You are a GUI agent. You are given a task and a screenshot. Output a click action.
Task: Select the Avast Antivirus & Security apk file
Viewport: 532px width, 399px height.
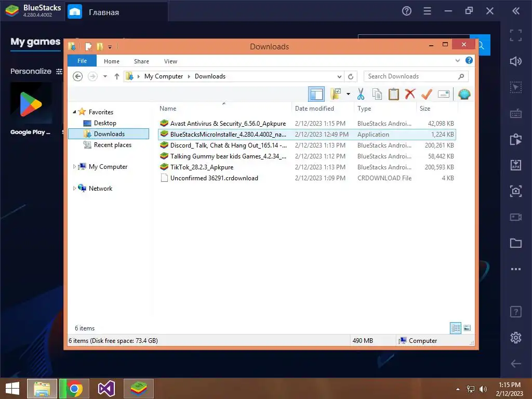pyautogui.click(x=307, y=124)
